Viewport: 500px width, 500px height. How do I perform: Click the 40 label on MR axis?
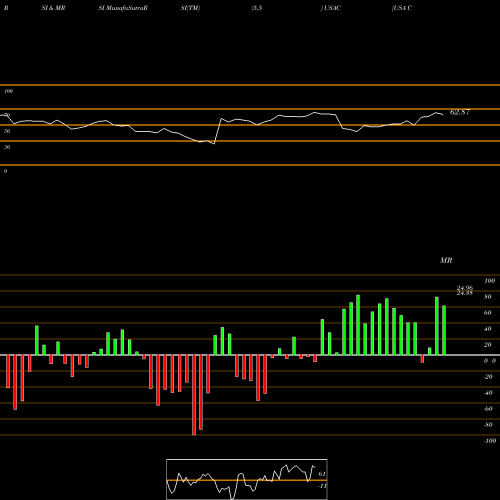[x=488, y=329]
